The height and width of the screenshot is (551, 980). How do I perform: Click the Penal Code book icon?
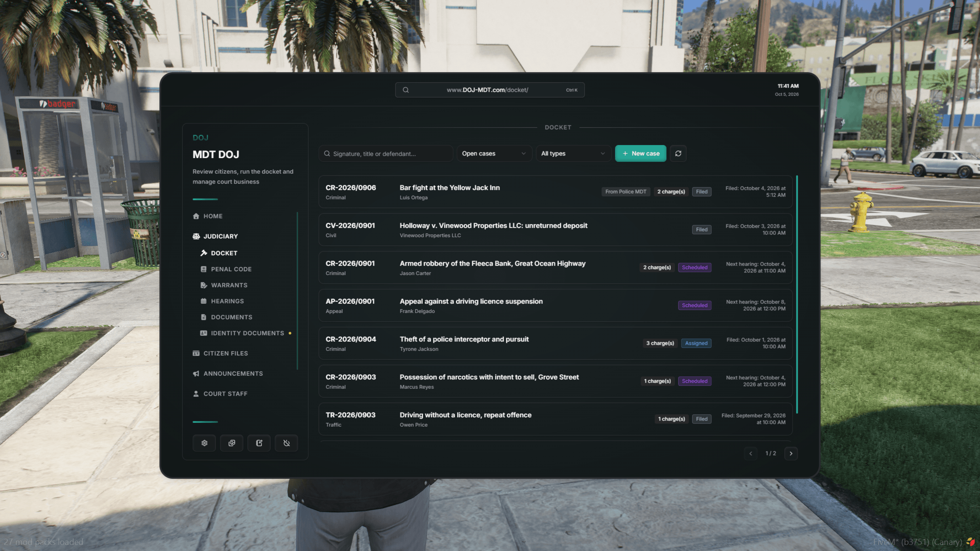point(204,269)
